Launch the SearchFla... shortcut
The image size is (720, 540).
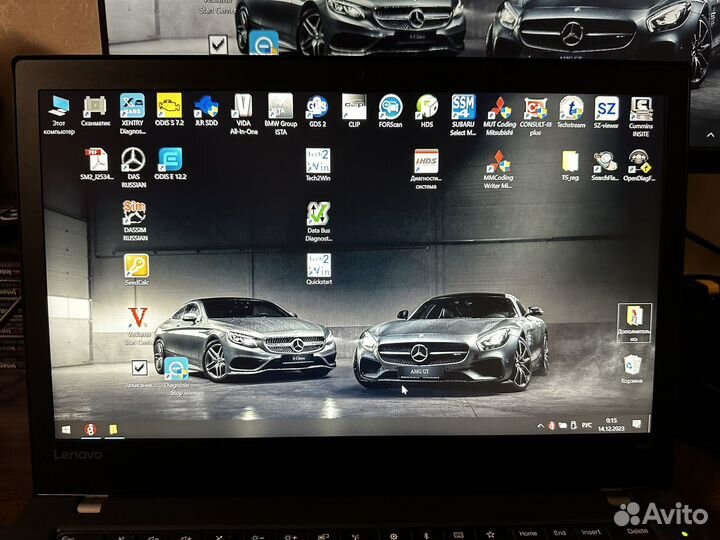pos(604,166)
